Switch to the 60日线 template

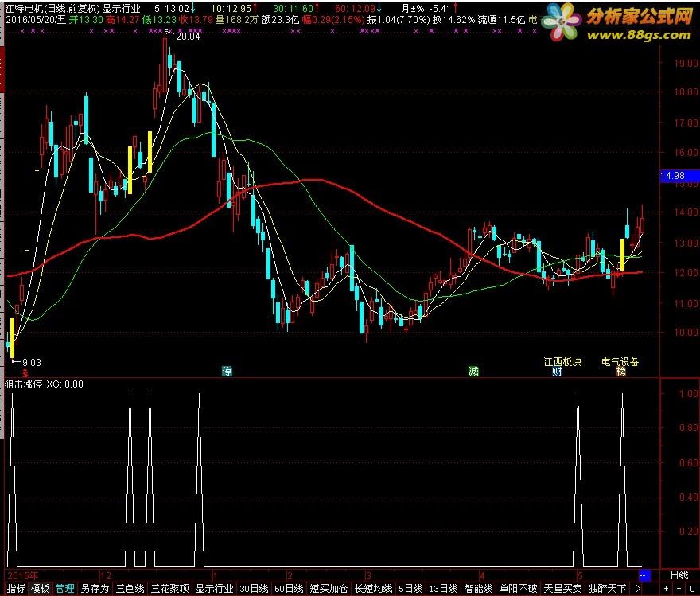click(289, 588)
